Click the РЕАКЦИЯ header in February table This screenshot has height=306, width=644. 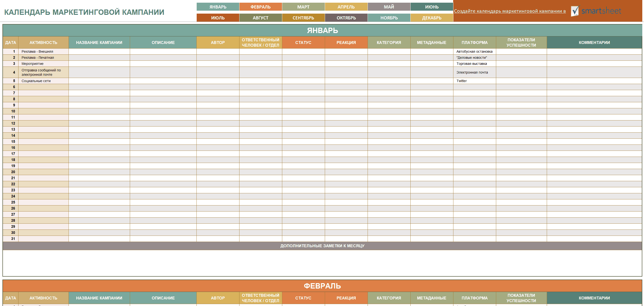346,298
